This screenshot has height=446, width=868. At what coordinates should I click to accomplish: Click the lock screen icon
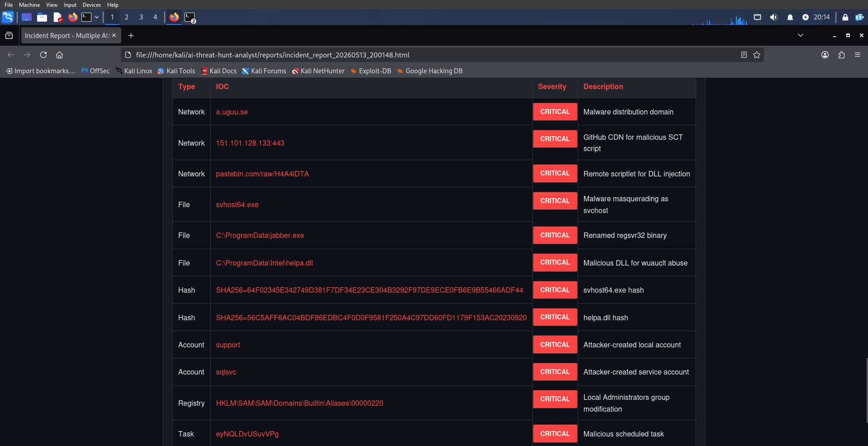845,17
